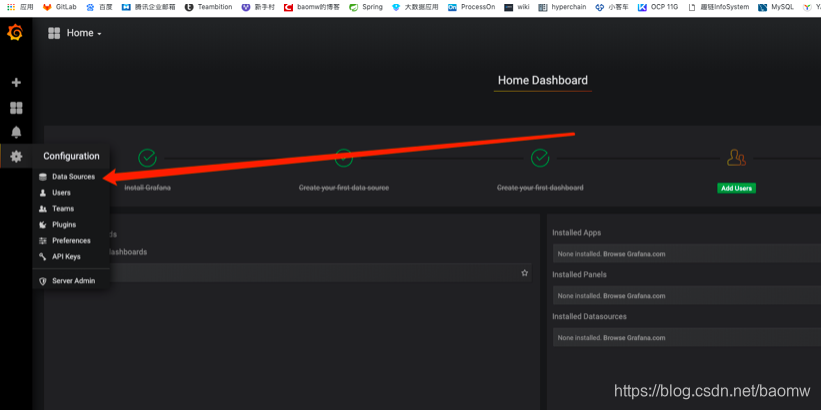821x410 pixels.
Task: Open the Teambition bookmark
Action: (208, 7)
